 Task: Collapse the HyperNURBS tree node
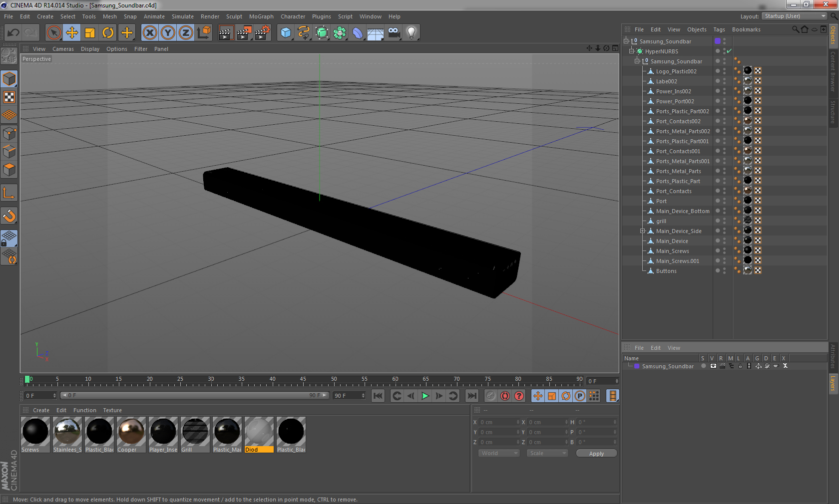point(631,51)
